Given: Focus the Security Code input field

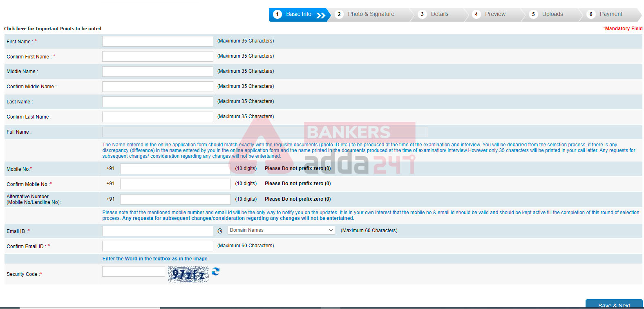Looking at the screenshot, I should pyautogui.click(x=134, y=271).
